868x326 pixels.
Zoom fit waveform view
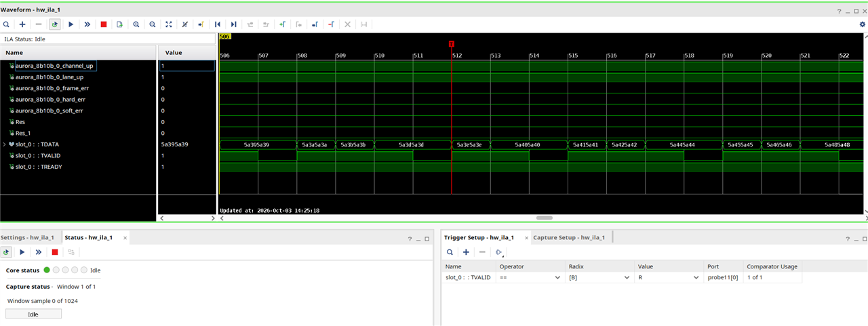(169, 24)
